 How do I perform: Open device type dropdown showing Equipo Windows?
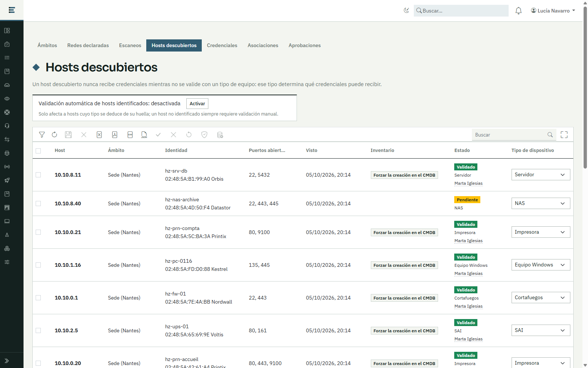click(541, 265)
